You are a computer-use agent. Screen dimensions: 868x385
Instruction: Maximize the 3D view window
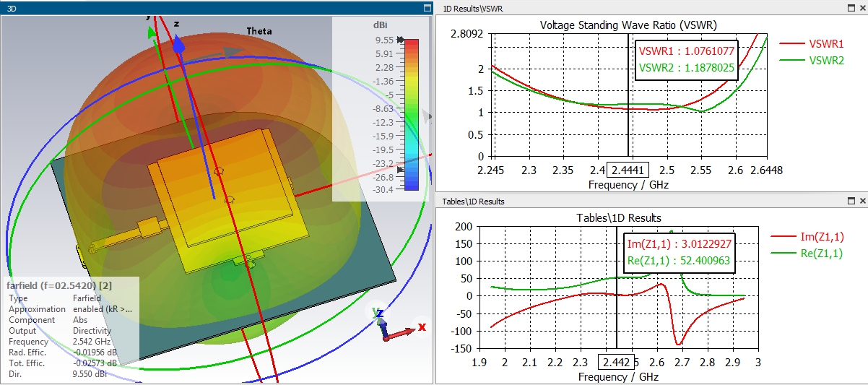[427, 8]
